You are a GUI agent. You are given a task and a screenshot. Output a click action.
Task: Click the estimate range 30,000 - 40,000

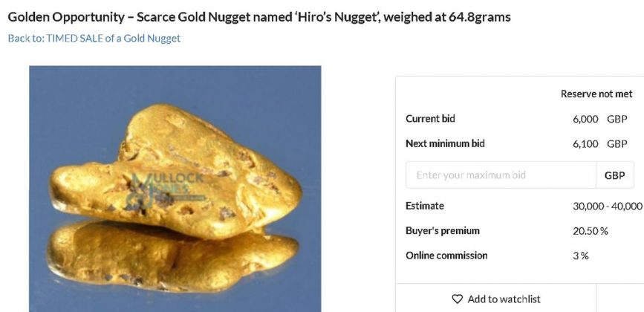tap(607, 206)
